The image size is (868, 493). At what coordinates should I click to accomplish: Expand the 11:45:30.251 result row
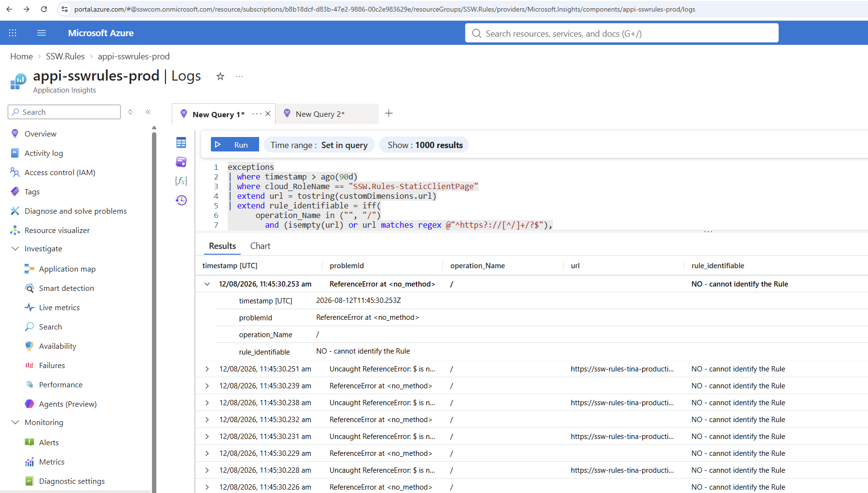(207, 369)
